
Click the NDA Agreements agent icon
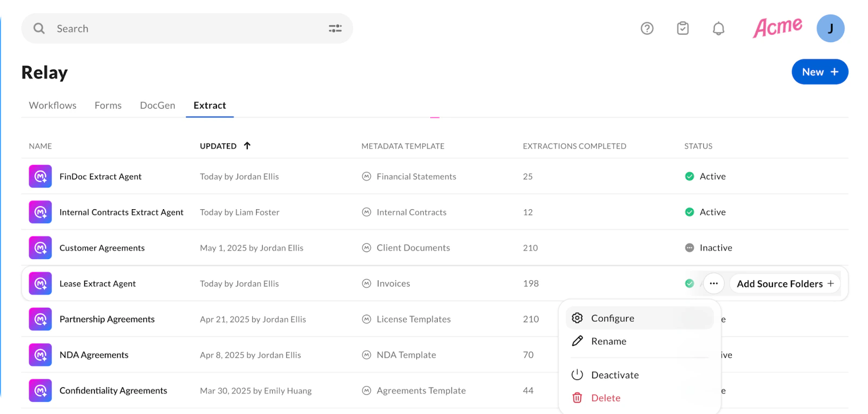[40, 355]
